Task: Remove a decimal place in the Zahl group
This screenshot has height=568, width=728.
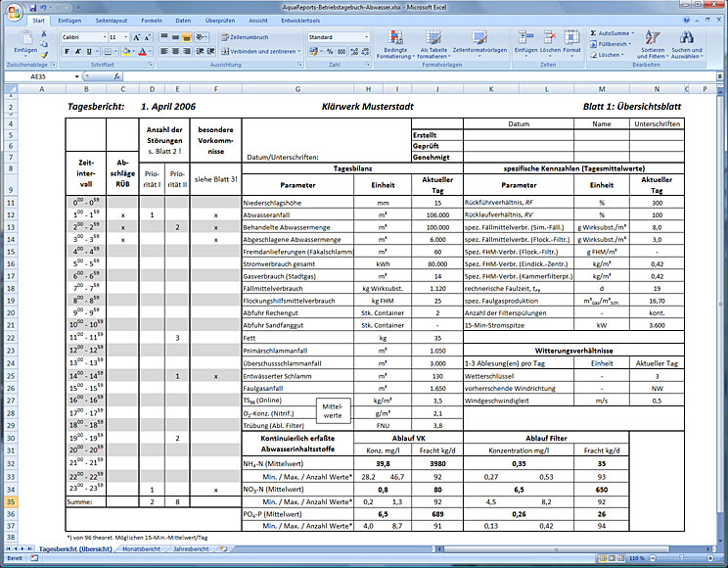Action: click(365, 51)
